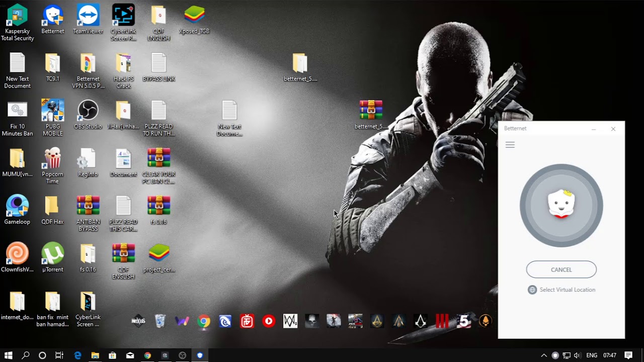Open the betternet_5 yellow folder
644x362 pixels.
[300, 67]
